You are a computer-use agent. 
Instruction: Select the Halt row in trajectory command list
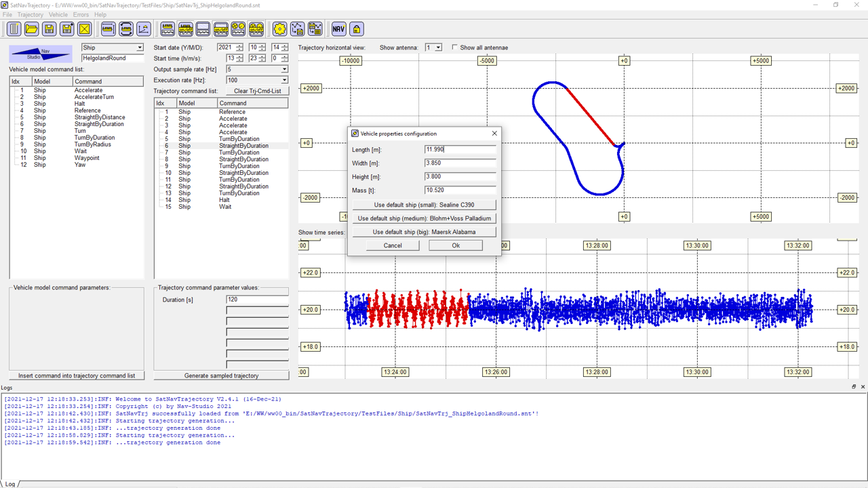pos(224,200)
